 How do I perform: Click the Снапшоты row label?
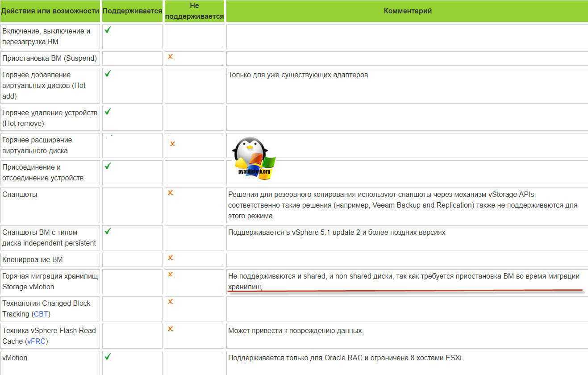click(x=20, y=195)
